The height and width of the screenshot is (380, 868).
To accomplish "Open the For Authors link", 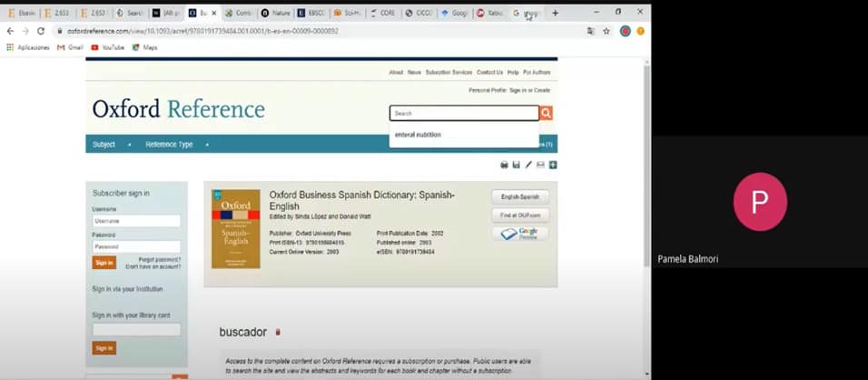I will pos(537,73).
